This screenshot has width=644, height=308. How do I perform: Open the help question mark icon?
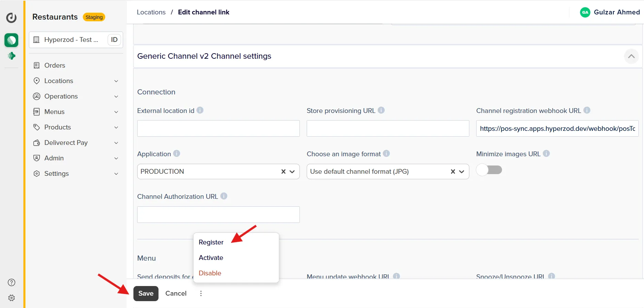[x=11, y=282]
